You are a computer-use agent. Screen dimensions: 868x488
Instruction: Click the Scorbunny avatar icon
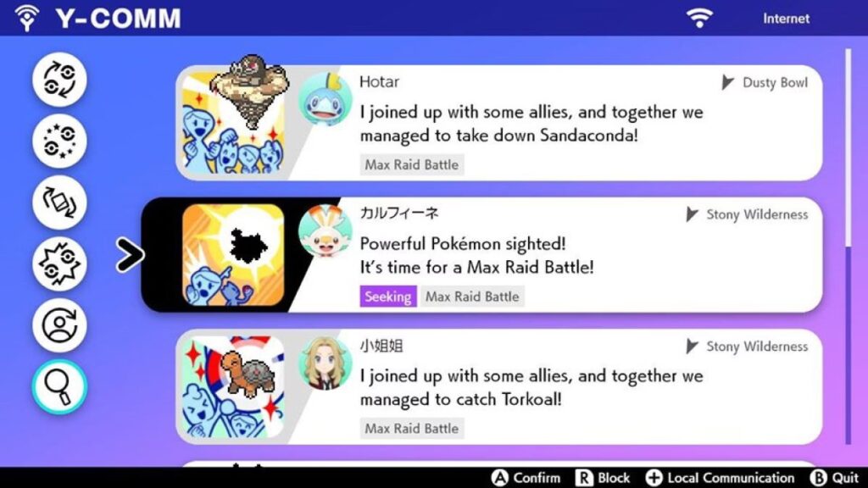tap(325, 231)
